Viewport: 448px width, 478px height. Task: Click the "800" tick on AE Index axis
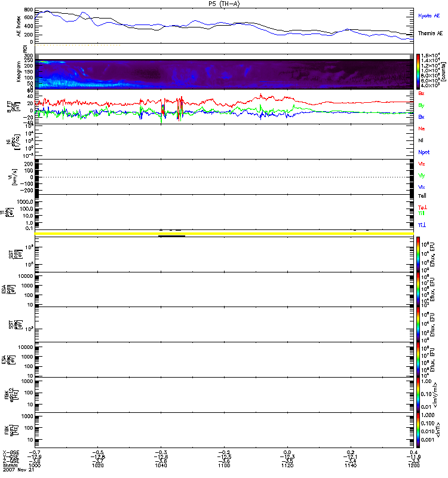point(28,10)
